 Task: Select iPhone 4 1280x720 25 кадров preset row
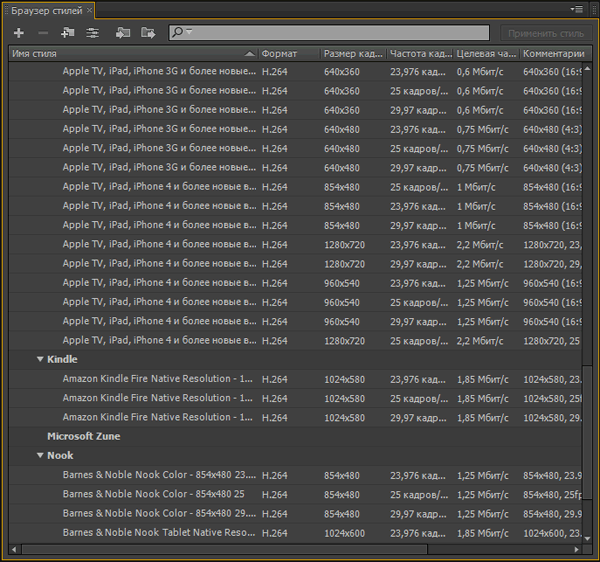[295, 340]
